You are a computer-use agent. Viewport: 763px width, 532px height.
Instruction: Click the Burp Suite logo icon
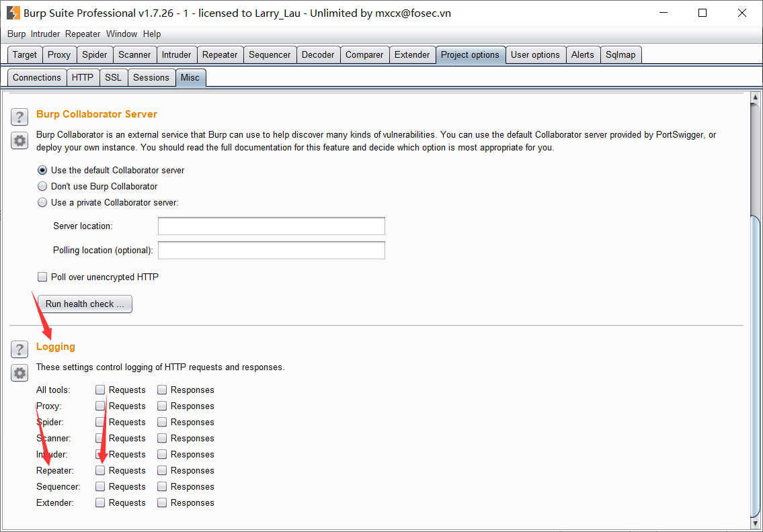[x=13, y=13]
